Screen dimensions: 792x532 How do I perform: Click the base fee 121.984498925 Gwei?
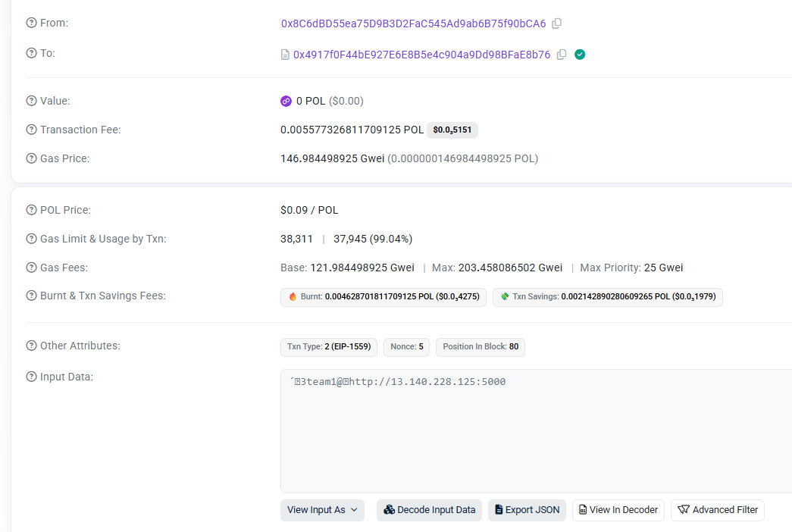(362, 268)
